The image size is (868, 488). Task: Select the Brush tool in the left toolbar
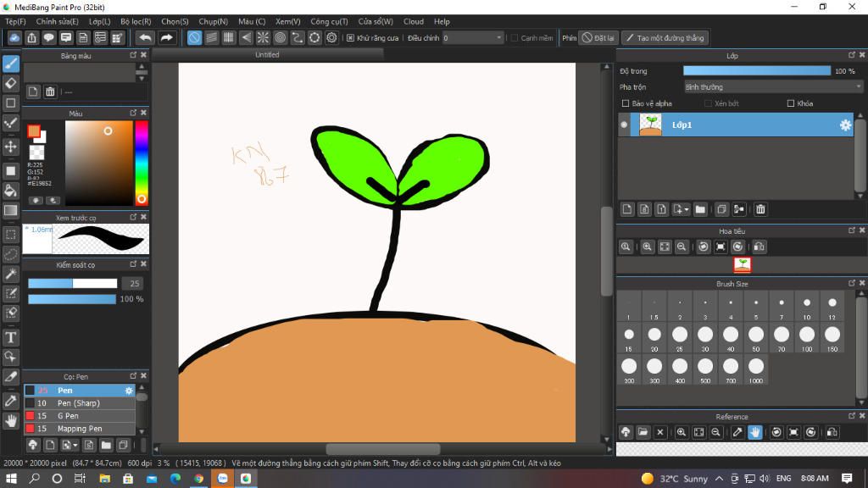pyautogui.click(x=11, y=64)
